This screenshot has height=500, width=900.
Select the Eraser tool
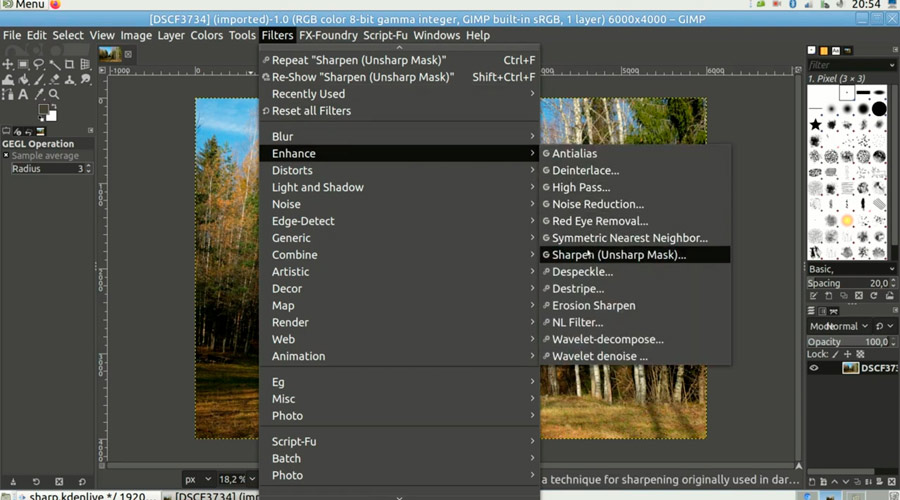[54, 79]
